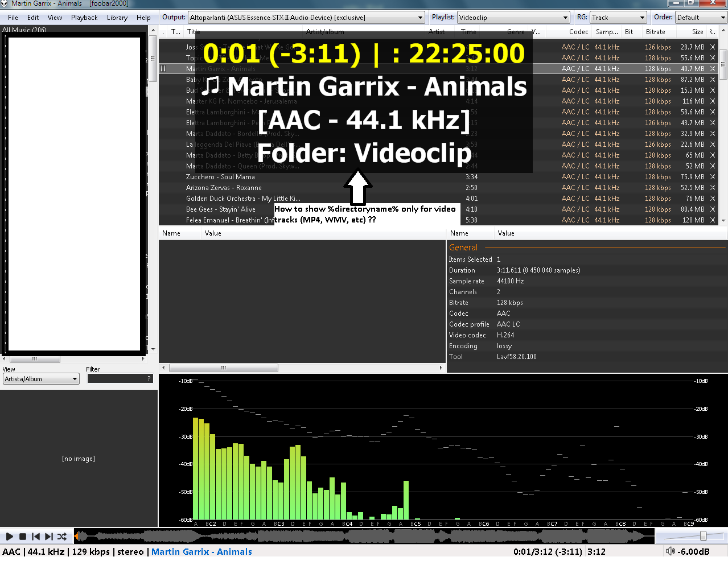Screen dimensions: 728x569
Task: Sort playlist by Time column header
Action: tap(469, 32)
